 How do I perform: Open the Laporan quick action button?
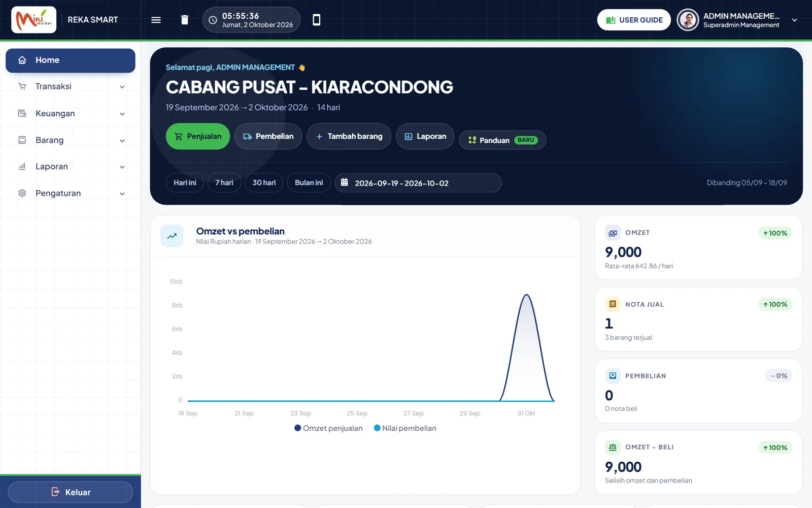point(425,136)
